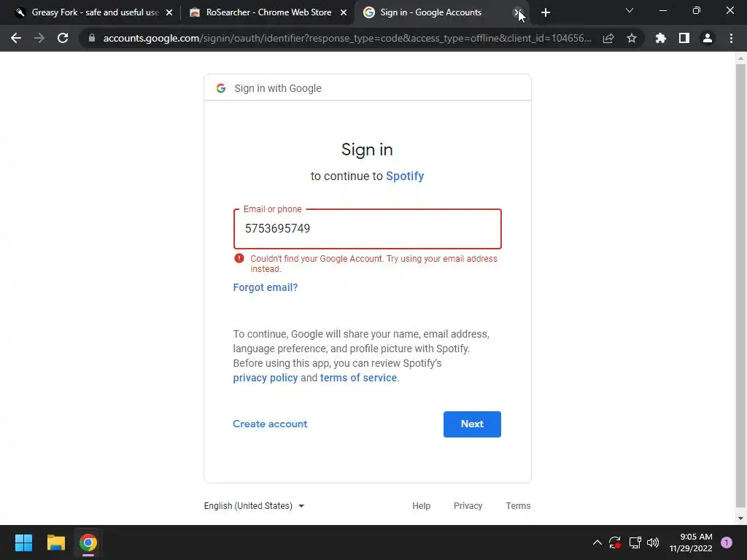Share this page icon in address bar
The height and width of the screenshot is (560, 747).
608,38
